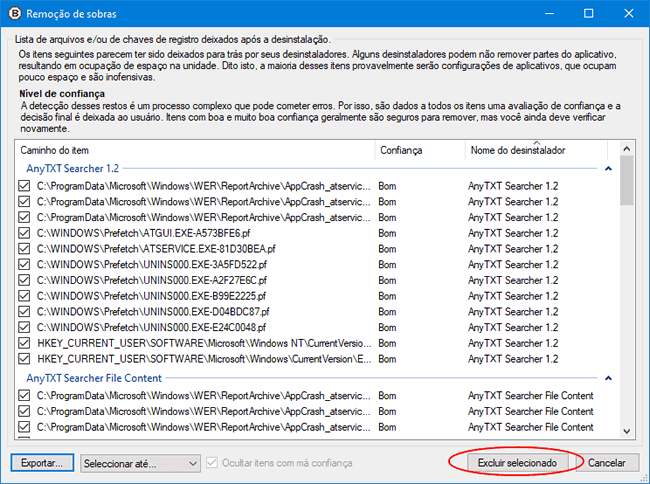650x484 pixels.
Task: Select the UNINS000.EXE-B99E2225.pf row
Action: click(200, 295)
